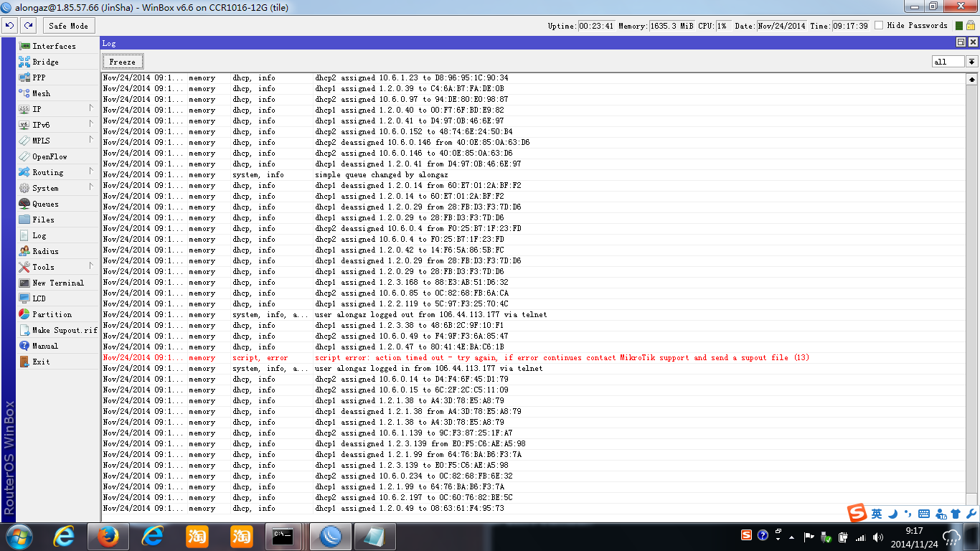
Task: Open the Manual
Action: [57, 346]
